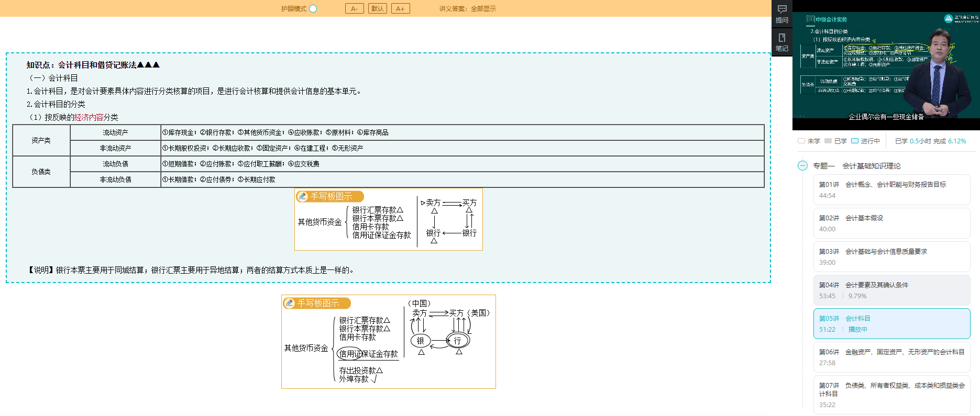980x416 pixels.
Task: Collapse the 专题一 会计基础知识理论 section
Action: (802, 166)
